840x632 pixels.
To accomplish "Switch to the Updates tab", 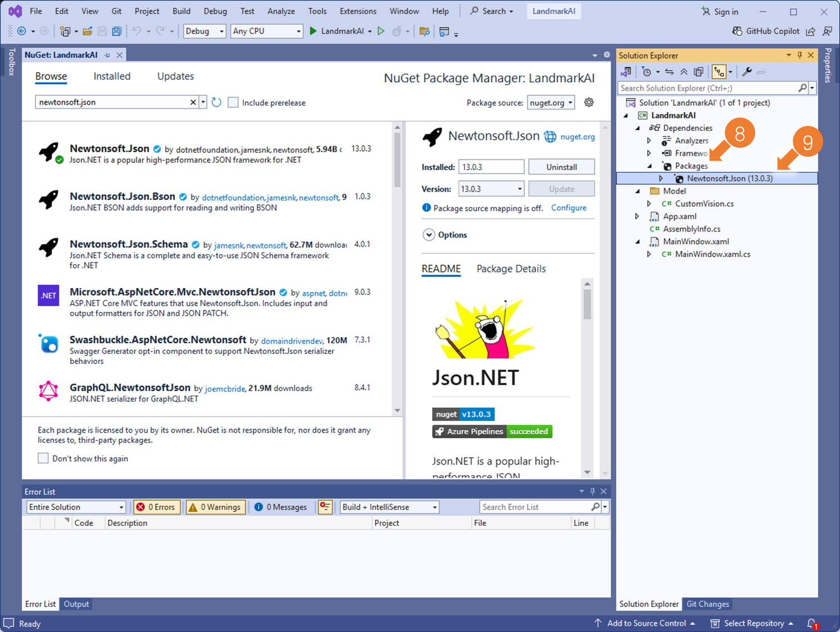I will (175, 76).
